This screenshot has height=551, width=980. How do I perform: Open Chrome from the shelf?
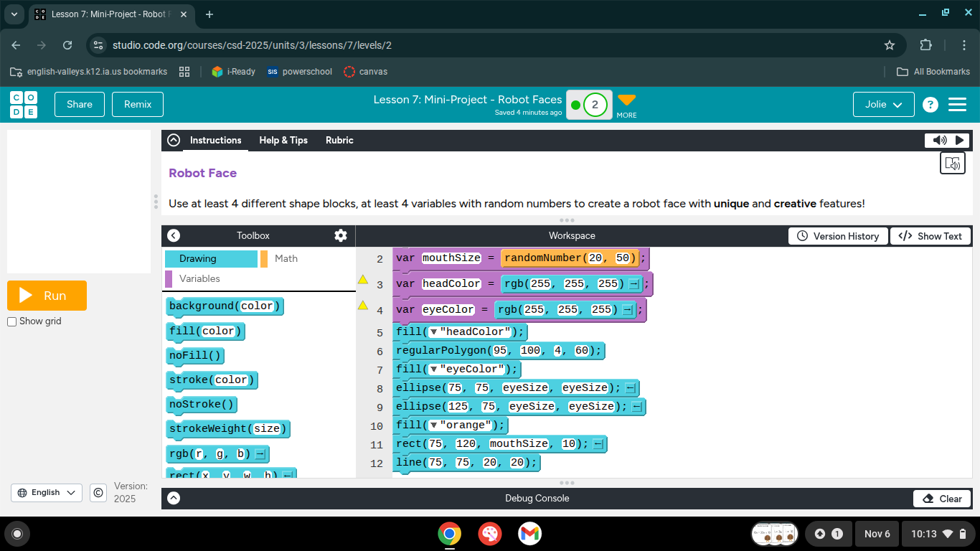450,534
